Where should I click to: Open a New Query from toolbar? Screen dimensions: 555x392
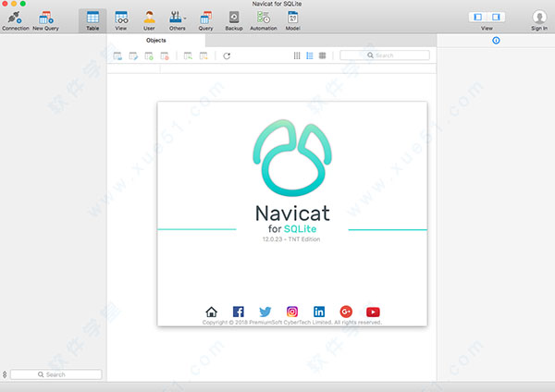tap(44, 18)
